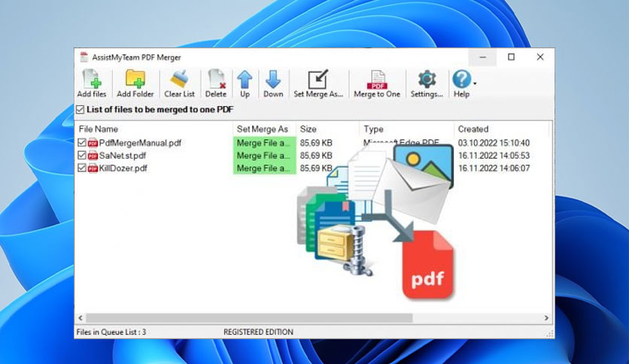
Task: Click Merge File cell for SaNet.st.pdf
Action: tap(264, 156)
